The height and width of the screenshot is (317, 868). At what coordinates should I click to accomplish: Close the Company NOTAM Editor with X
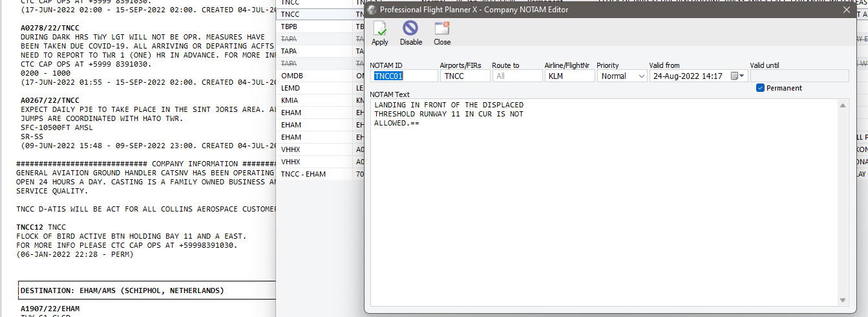tap(847, 10)
